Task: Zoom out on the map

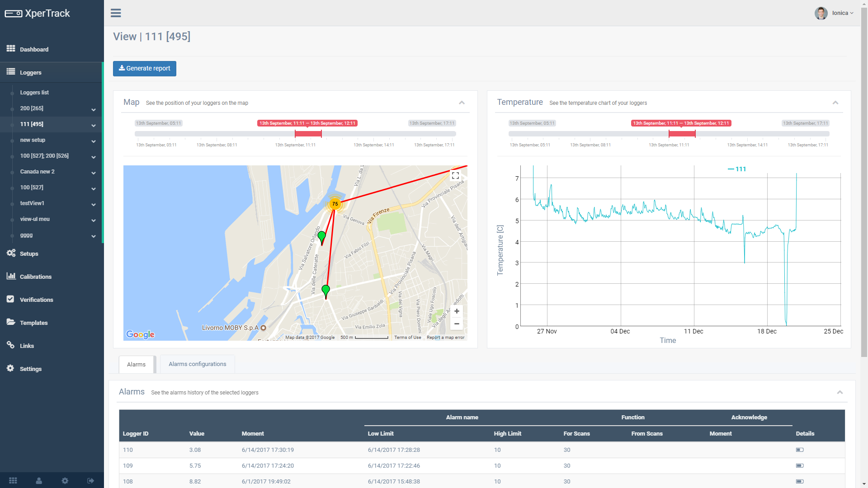Action: (457, 324)
